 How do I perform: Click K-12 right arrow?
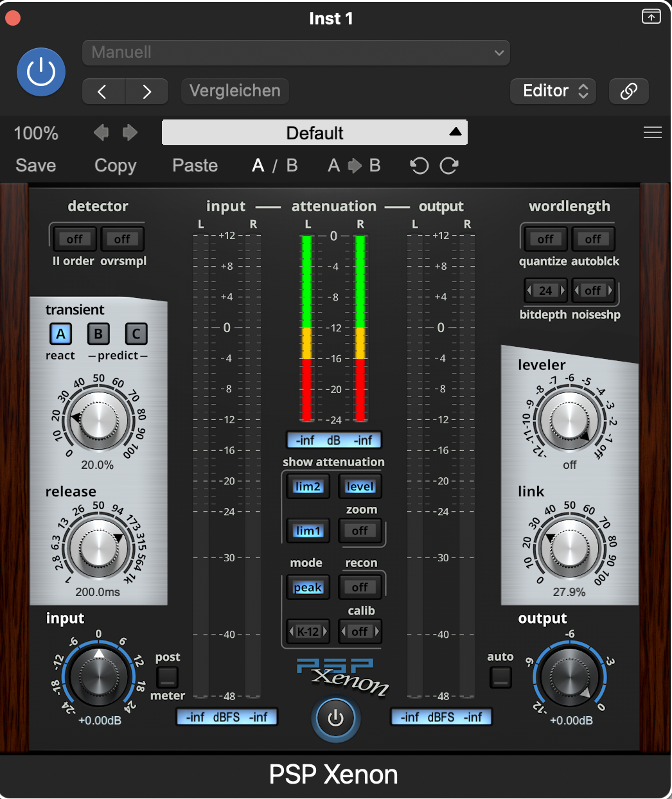pyautogui.click(x=325, y=631)
